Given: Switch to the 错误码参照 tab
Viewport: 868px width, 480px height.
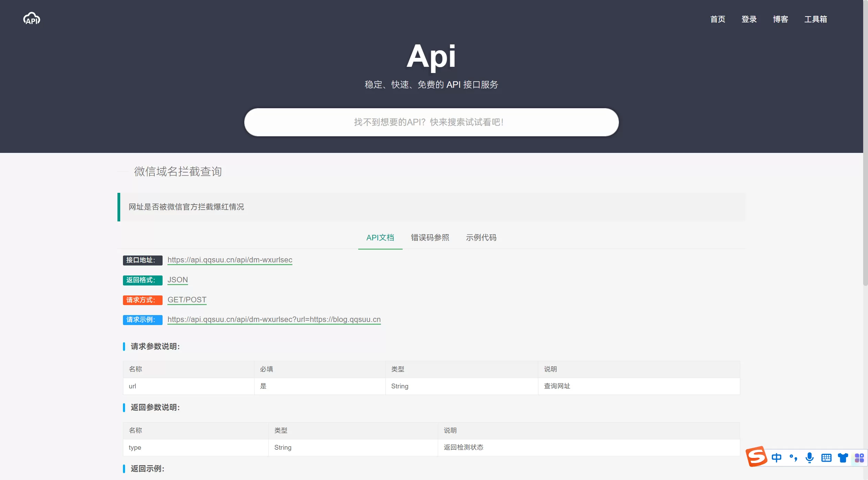Looking at the screenshot, I should coord(430,238).
